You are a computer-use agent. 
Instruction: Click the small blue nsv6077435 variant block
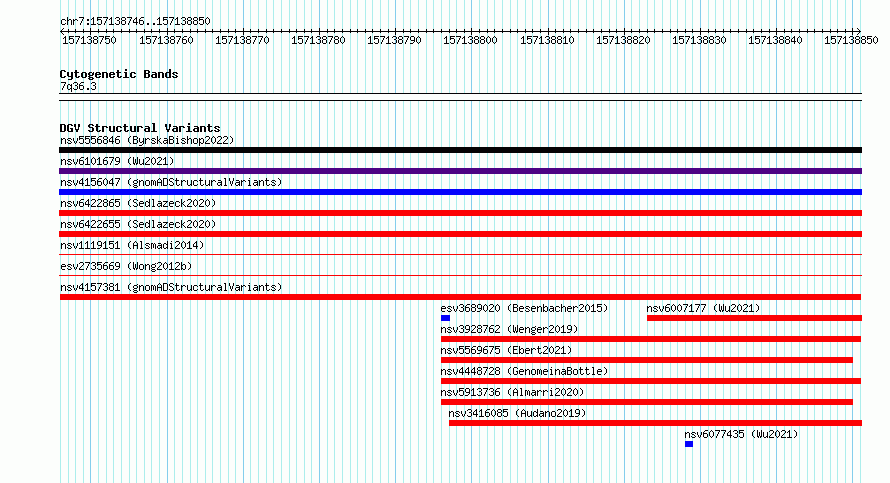689,444
